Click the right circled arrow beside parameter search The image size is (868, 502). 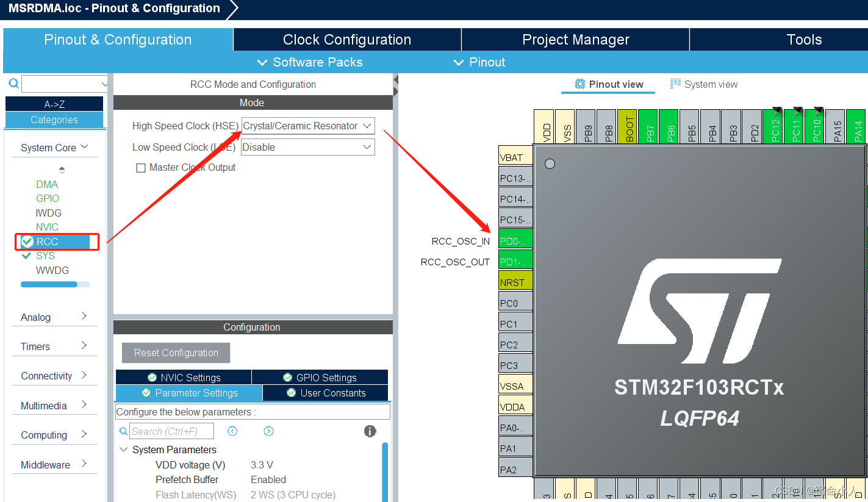(x=268, y=431)
